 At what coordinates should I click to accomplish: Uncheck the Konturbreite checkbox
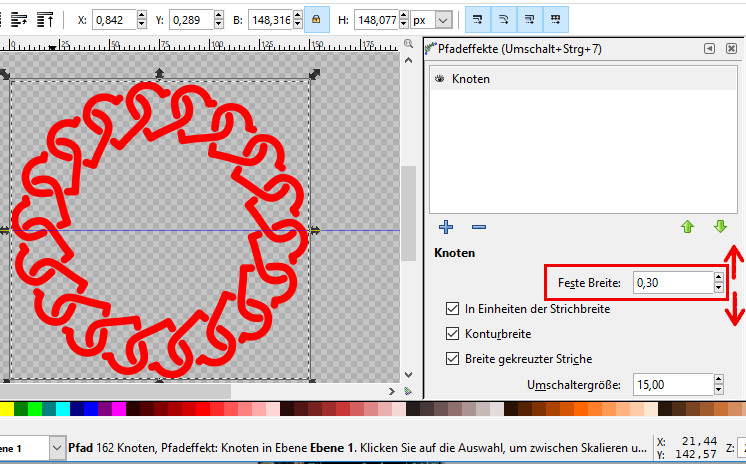(452, 334)
